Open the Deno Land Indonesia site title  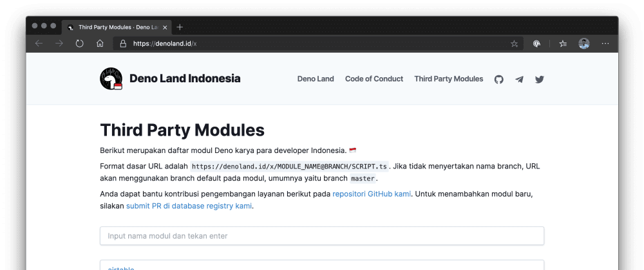pos(185,78)
